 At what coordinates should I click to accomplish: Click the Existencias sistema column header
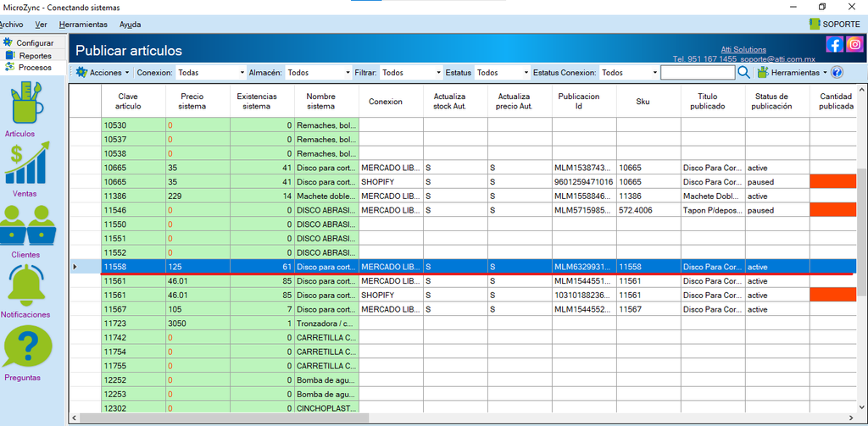point(262,101)
